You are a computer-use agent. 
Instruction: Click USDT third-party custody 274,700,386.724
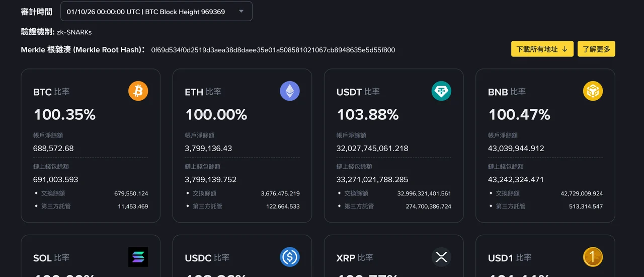point(429,206)
